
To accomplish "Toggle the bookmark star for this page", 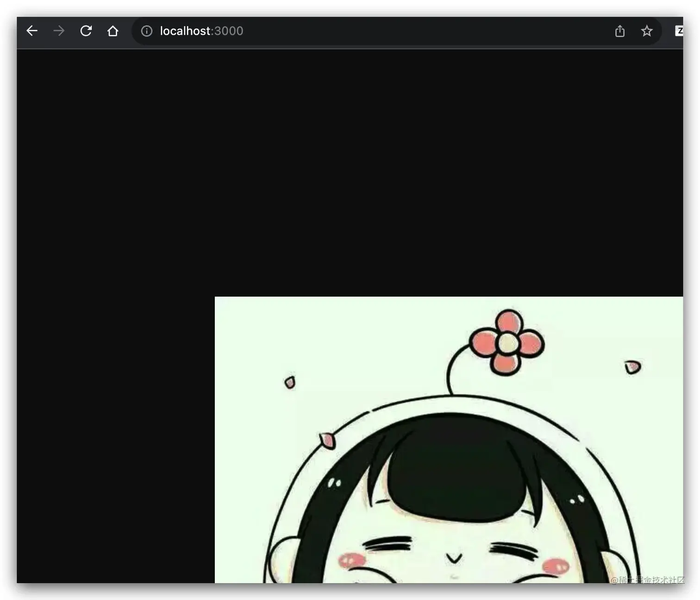I will coord(646,32).
